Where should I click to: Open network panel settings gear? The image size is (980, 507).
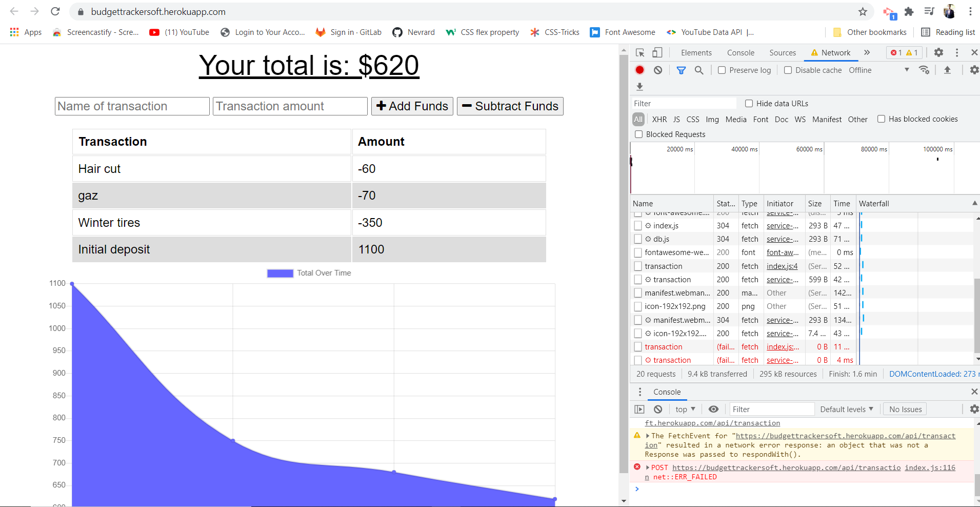(x=974, y=70)
